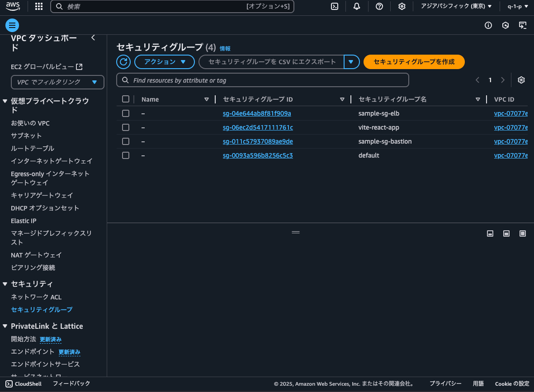Image resolution: width=534 pixels, height=392 pixels.
Task: Open the hexagon clock icon in toolbar
Action: click(x=506, y=25)
